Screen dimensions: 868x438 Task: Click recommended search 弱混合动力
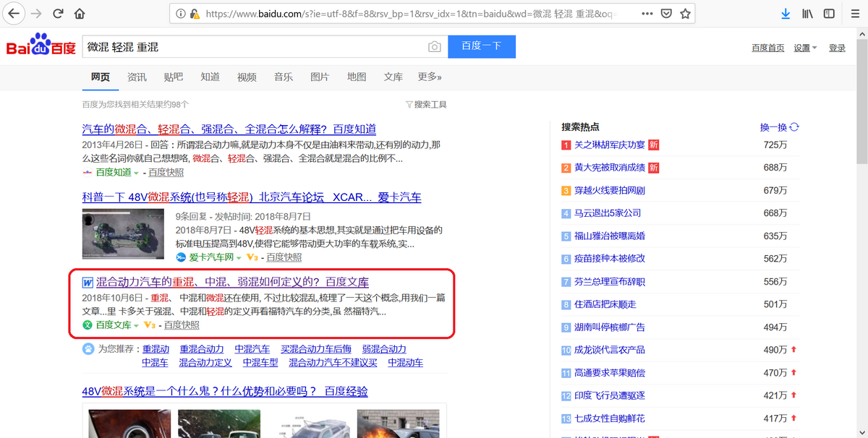[384, 349]
